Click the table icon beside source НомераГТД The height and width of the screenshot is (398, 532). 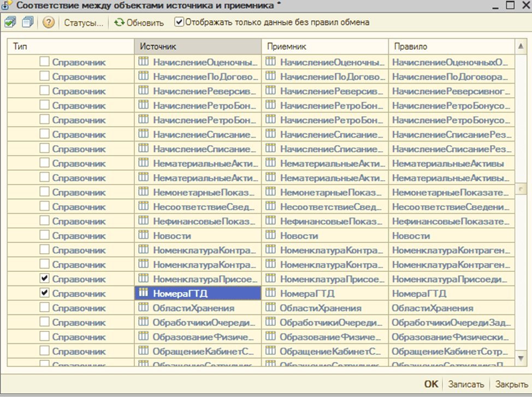144,293
